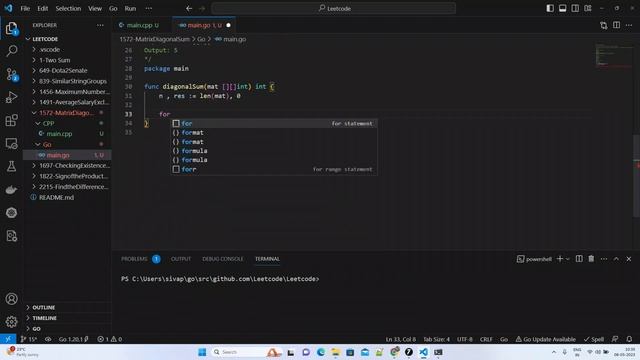
Task: Toggle primary side bar layout icon
Action: coord(550,8)
